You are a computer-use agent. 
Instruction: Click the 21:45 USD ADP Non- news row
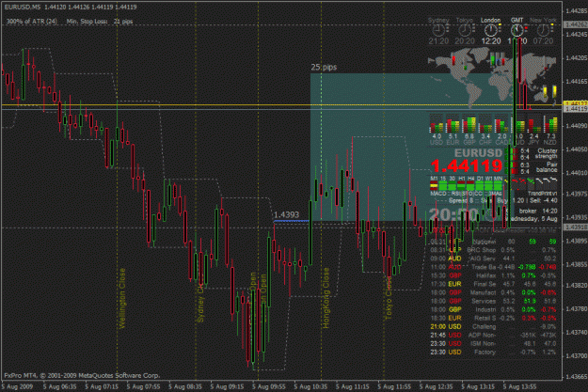click(x=494, y=336)
